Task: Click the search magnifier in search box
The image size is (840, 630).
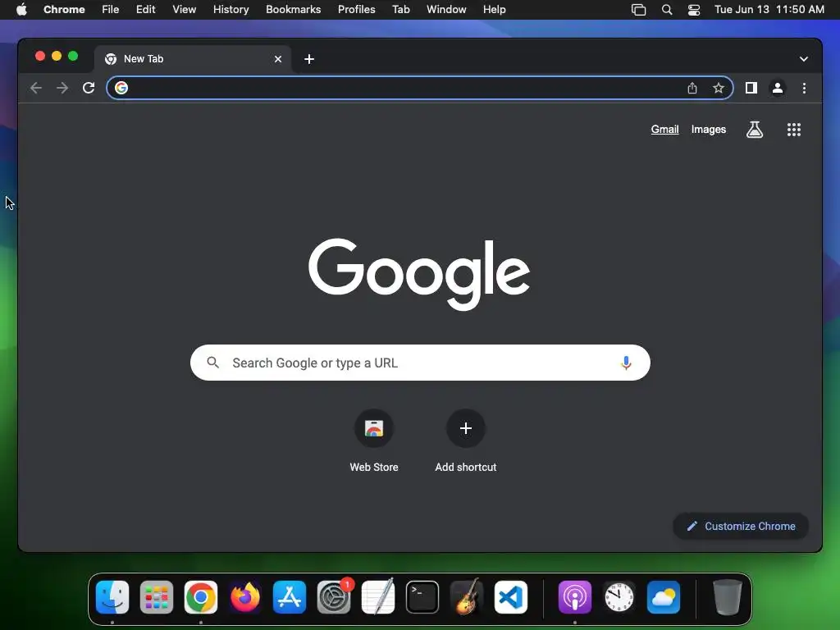Action: pos(212,363)
